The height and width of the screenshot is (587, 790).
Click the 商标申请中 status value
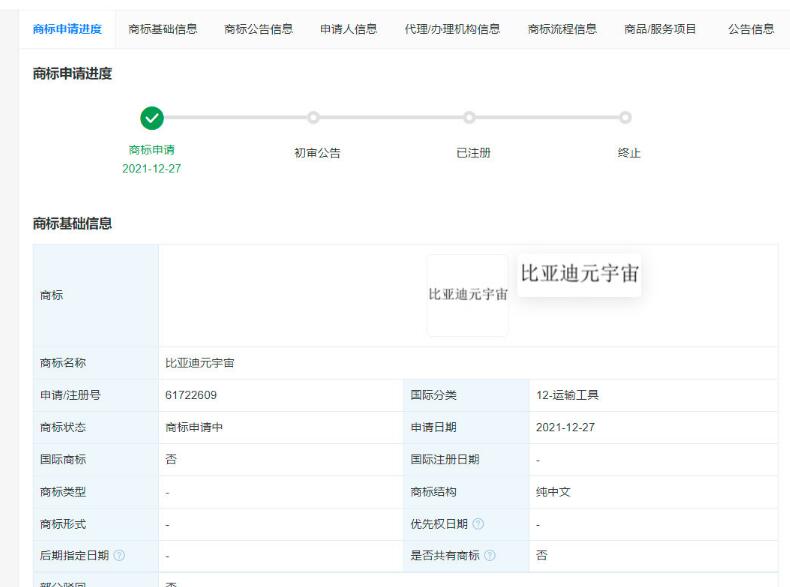click(194, 427)
